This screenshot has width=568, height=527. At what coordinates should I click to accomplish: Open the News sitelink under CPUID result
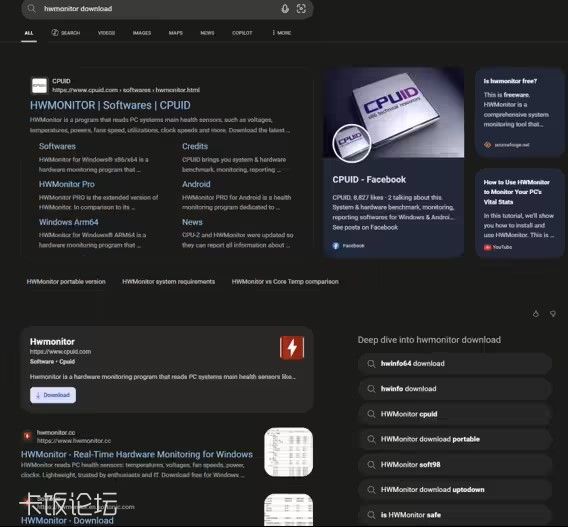(192, 222)
